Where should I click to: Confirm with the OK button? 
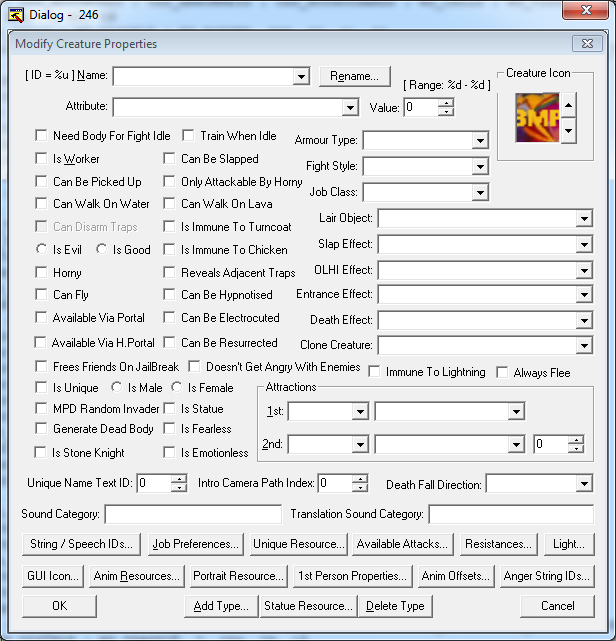(60, 606)
